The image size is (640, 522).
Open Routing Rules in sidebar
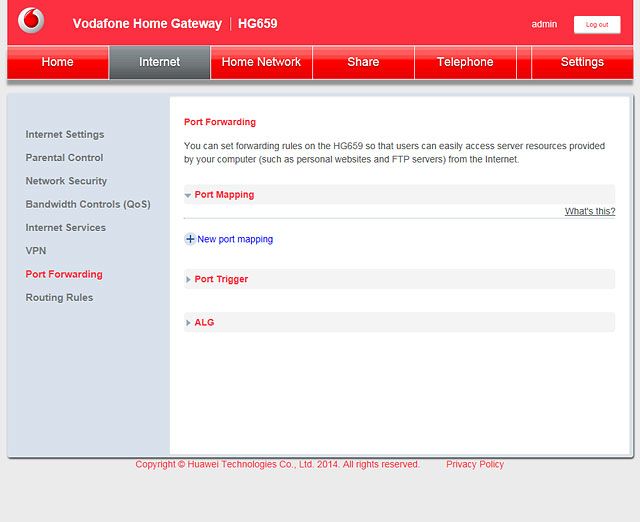60,298
